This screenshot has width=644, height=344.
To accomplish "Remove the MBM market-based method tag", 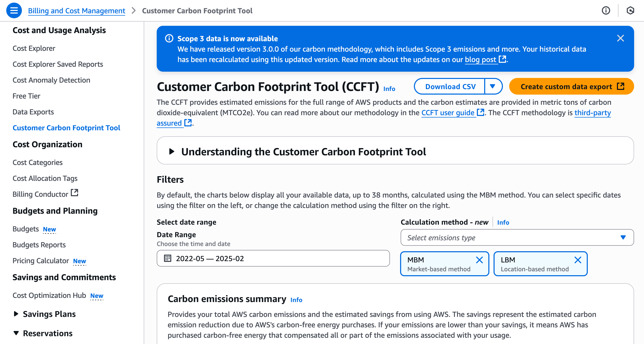I will (479, 260).
